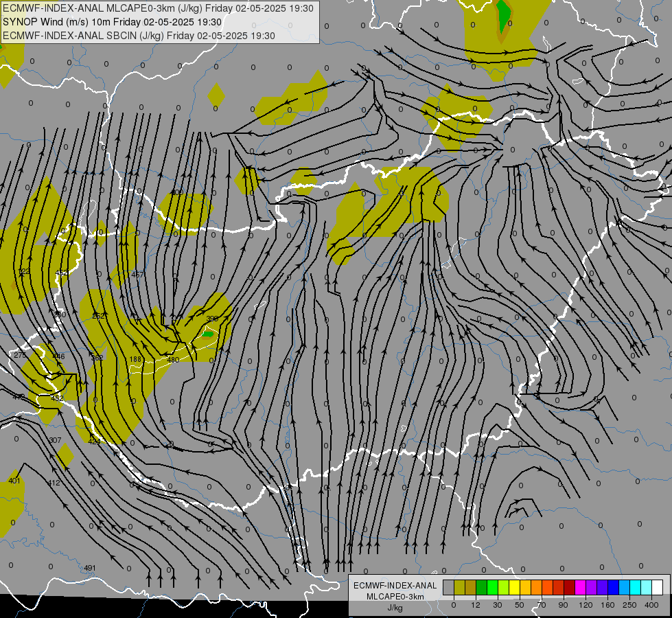Click the legend tick label 12
The height and width of the screenshot is (618, 672).
pyautogui.click(x=476, y=605)
